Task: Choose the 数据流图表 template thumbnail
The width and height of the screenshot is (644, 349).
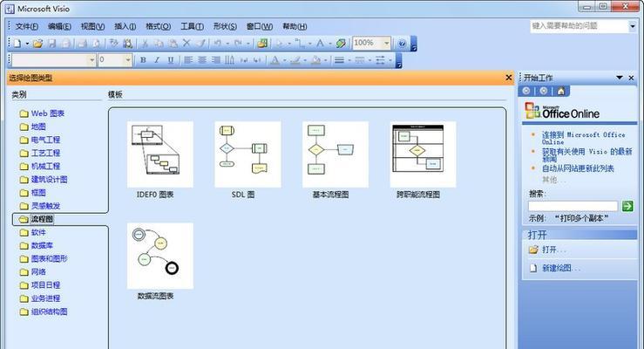Action: 160,256
